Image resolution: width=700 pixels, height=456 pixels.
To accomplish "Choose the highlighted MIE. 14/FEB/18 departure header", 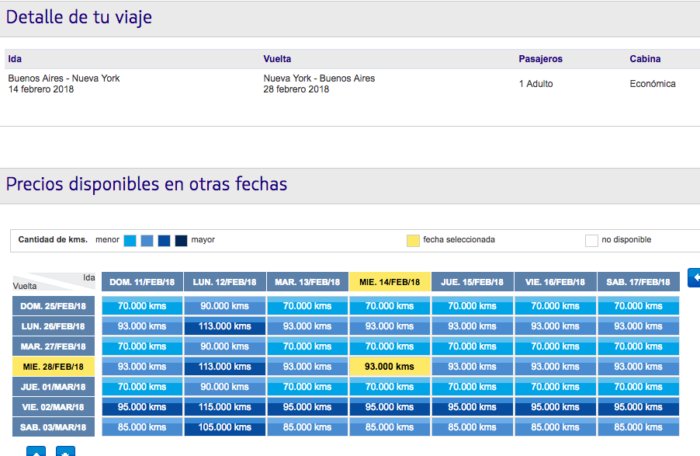I will click(390, 283).
